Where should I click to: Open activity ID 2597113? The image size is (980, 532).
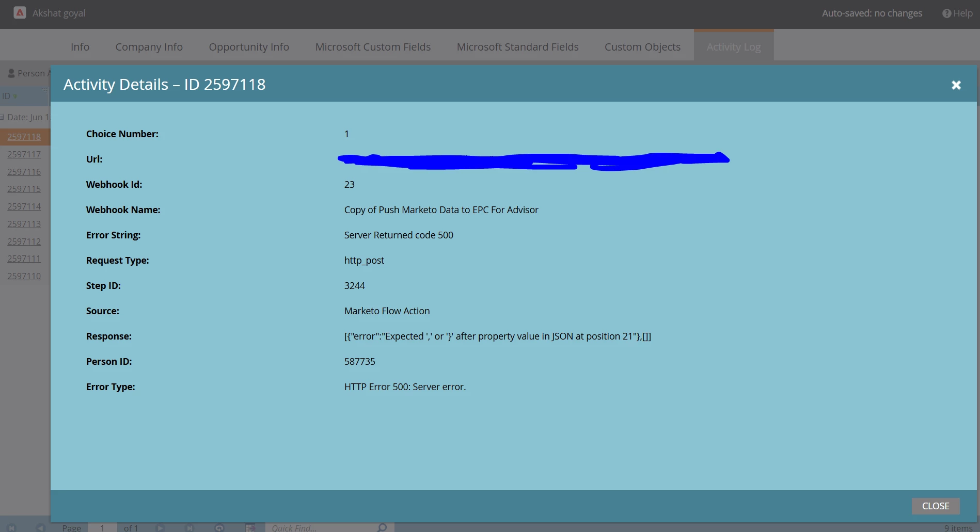click(x=24, y=224)
